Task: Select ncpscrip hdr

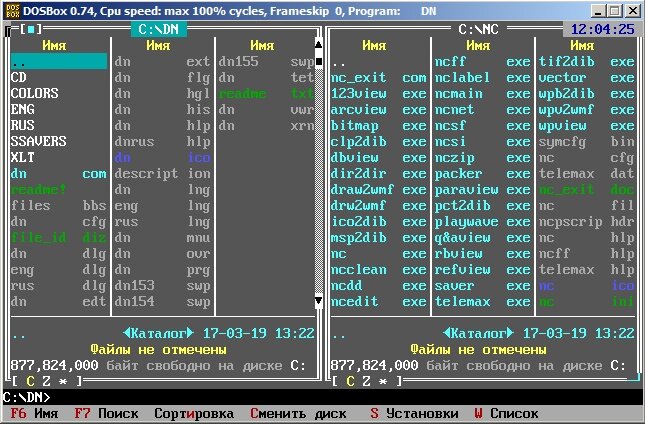Action: pyautogui.click(x=587, y=222)
